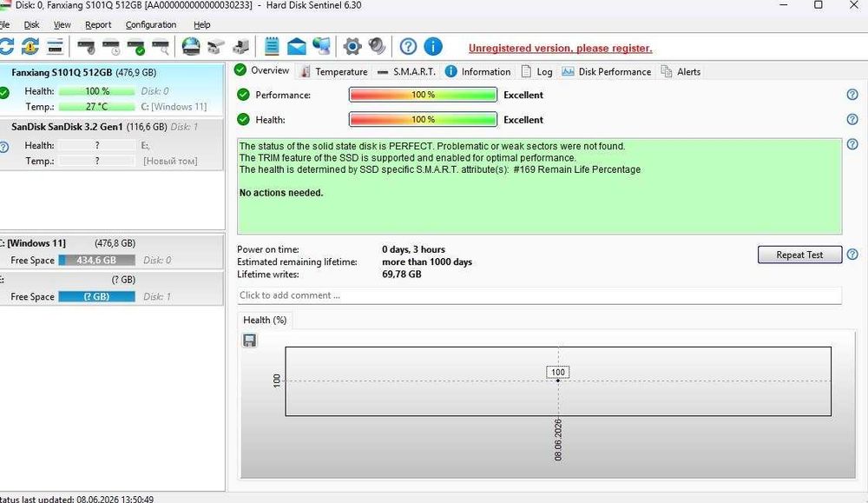The height and width of the screenshot is (503, 868).
Task: Switch to the S.M.A.R.T. tab
Action: (406, 71)
